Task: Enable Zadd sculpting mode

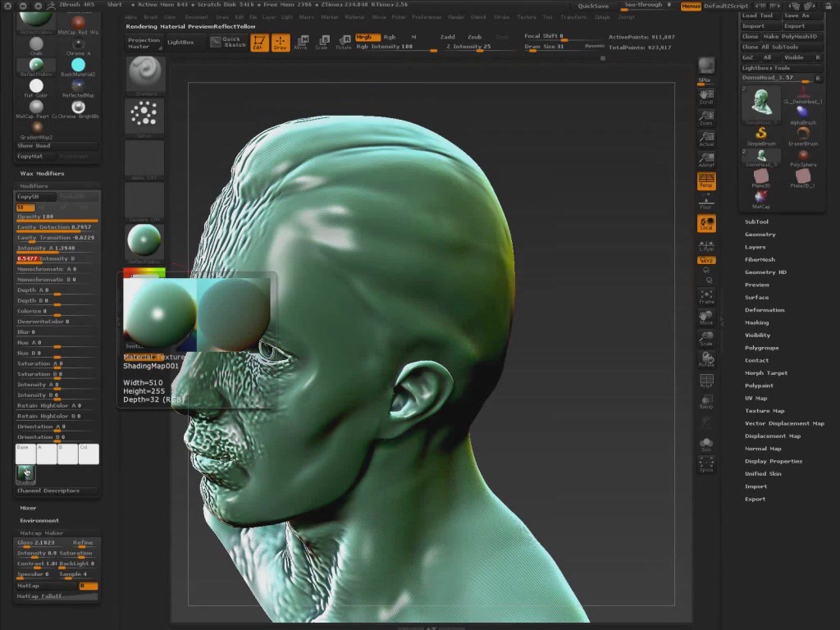Action: (x=447, y=37)
